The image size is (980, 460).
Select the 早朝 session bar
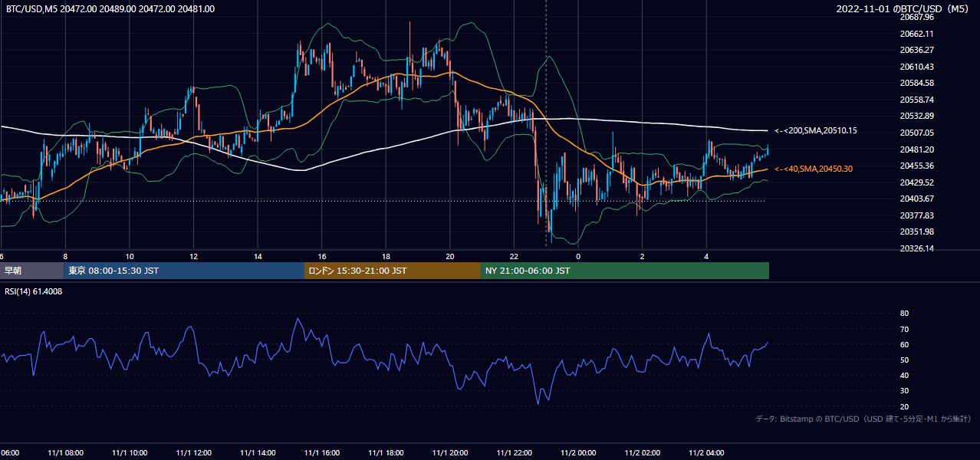31,271
